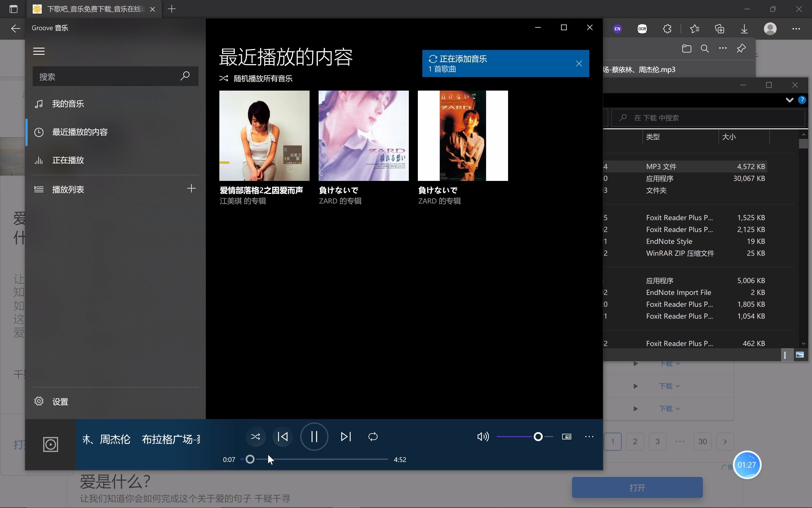Click the now playing album art icon
Screen dimensions: 812x508
click(x=51, y=444)
